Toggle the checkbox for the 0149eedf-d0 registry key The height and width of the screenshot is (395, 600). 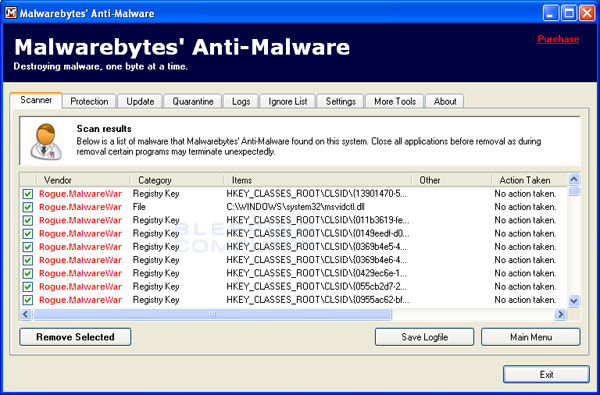click(x=28, y=233)
